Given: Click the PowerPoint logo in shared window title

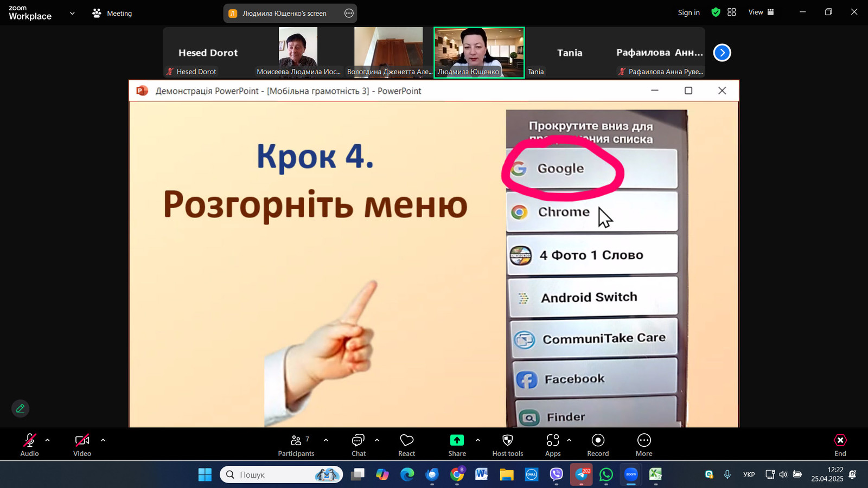Looking at the screenshot, I should 142,91.
